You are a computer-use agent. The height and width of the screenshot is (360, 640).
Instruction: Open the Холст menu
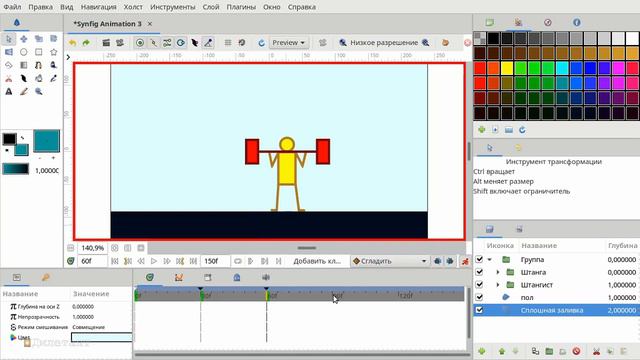pos(133,7)
